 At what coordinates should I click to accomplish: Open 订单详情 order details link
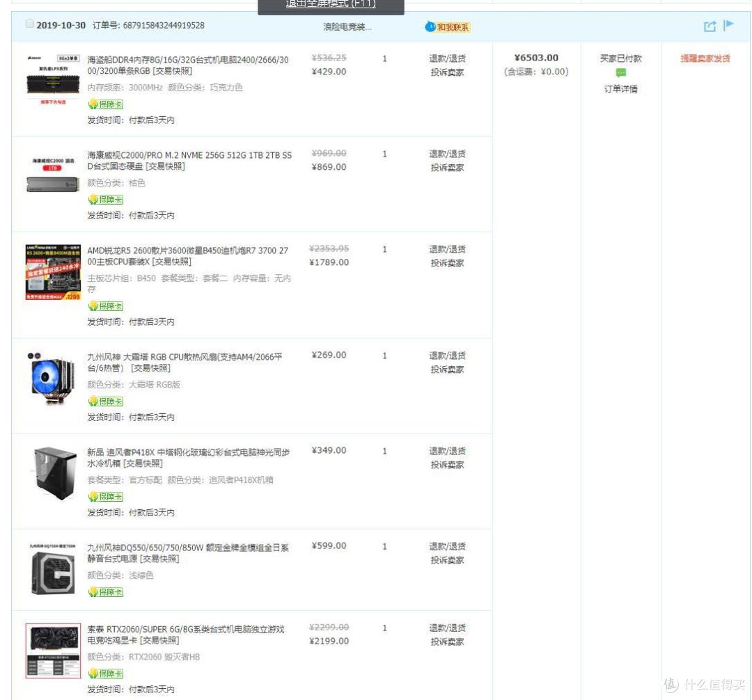(x=620, y=89)
